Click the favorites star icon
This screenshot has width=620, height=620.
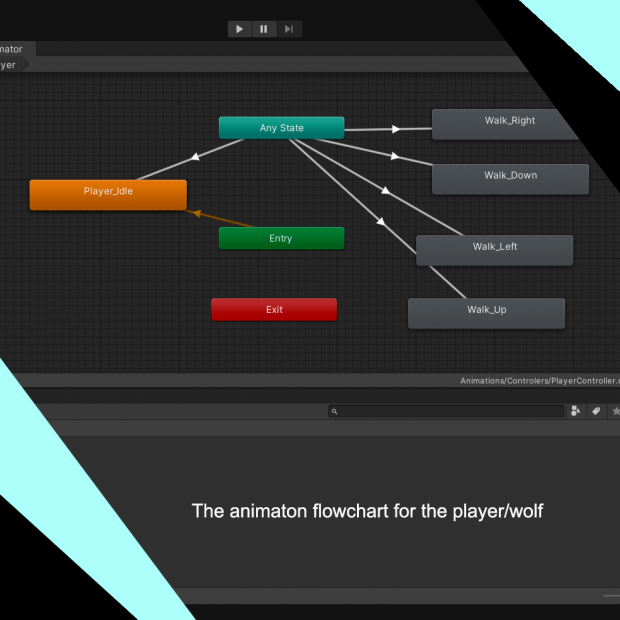616,411
